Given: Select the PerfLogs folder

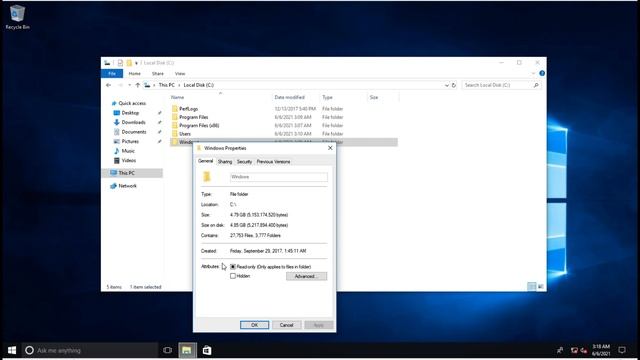Looking at the screenshot, I should pyautogui.click(x=188, y=109).
